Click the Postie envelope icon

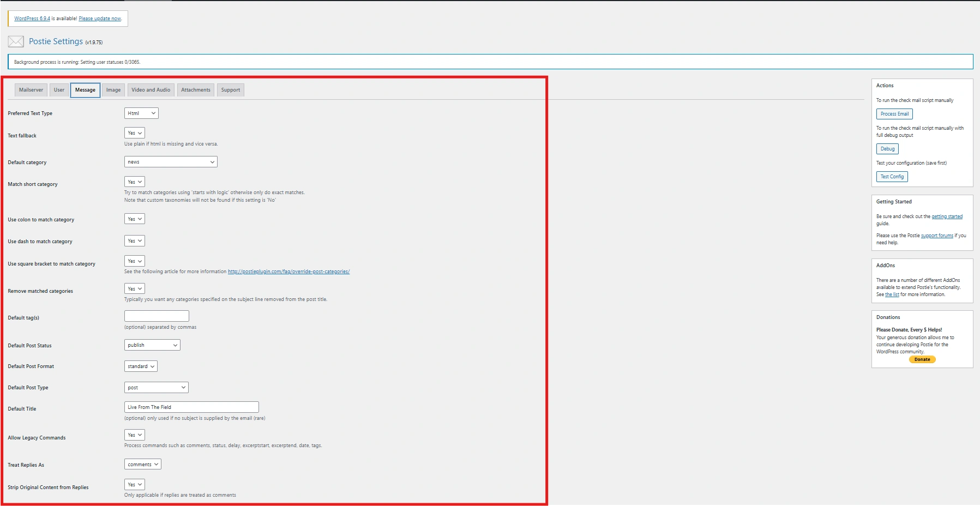coord(16,41)
